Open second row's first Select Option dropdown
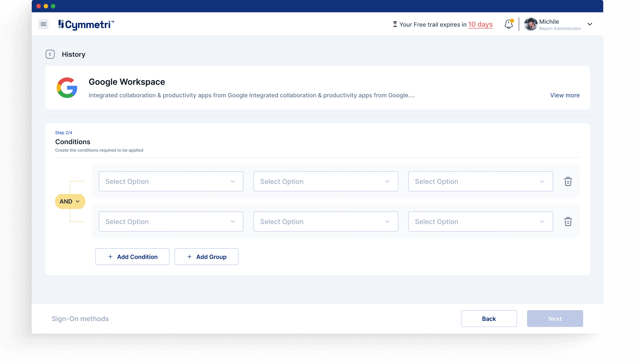This screenshot has width=635, height=364. 171,221
